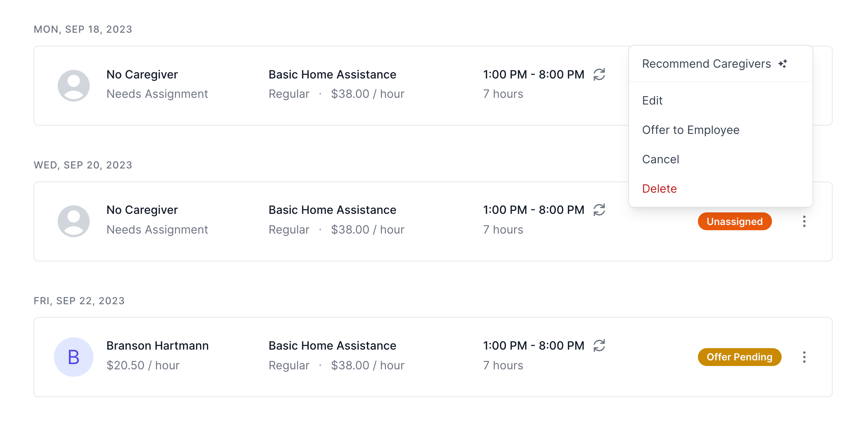Click Basic Home Assistance on Sep 18
868x424 pixels.
point(332,74)
